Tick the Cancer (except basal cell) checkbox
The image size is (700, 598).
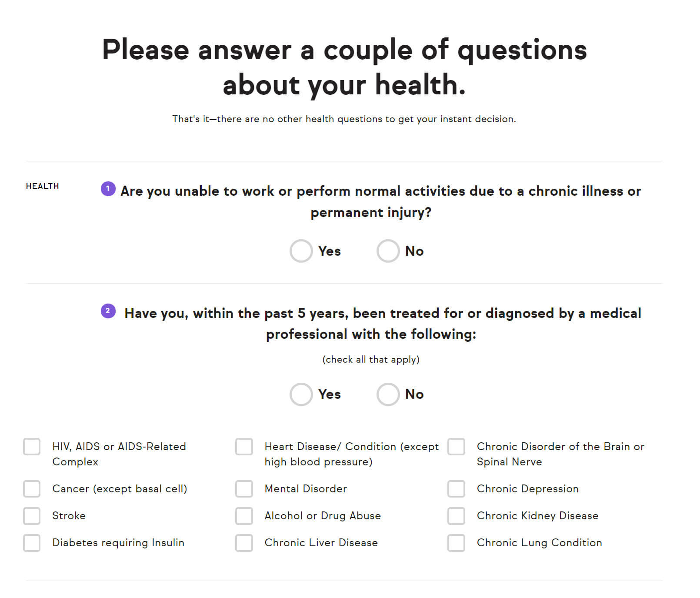tap(32, 489)
